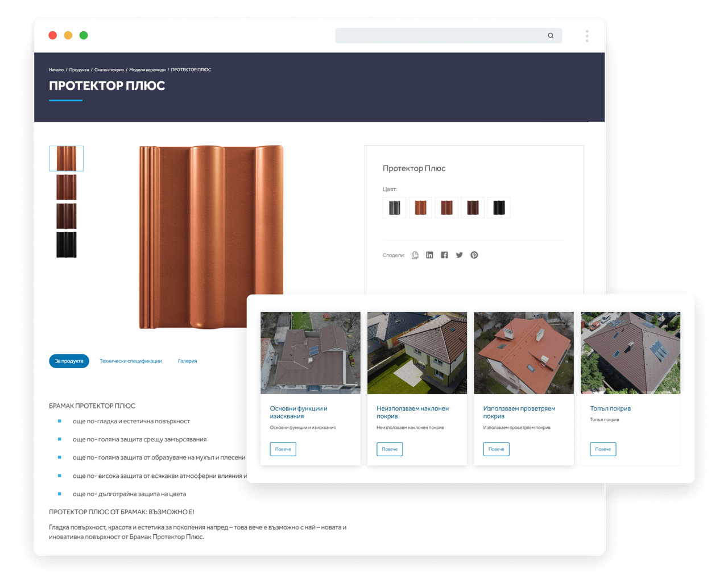This screenshot has width=728, height=574.
Task: Open the Неизползваем наклонен покрив card title
Action: (x=413, y=412)
